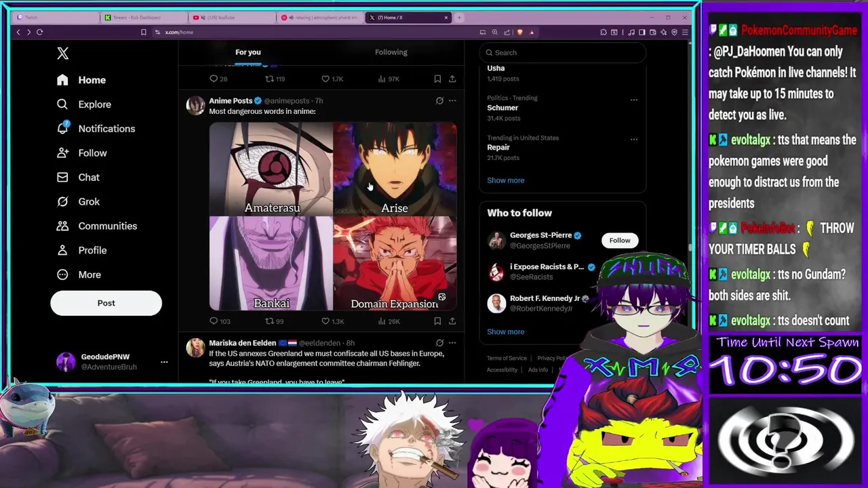The width and height of the screenshot is (868, 488).
Task: Click Grok icon on Mariska den Eelden tweet
Action: click(439, 343)
